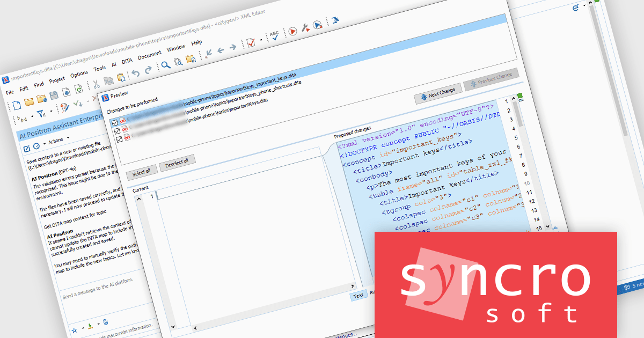Open the Document menu

[149, 55]
